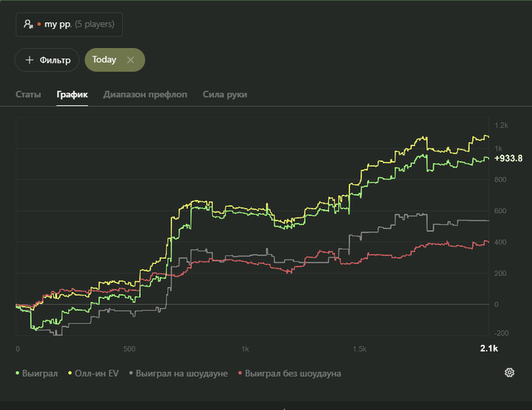The image size is (532, 410).
Task: Click the (5 players) text
Action: coord(95,24)
